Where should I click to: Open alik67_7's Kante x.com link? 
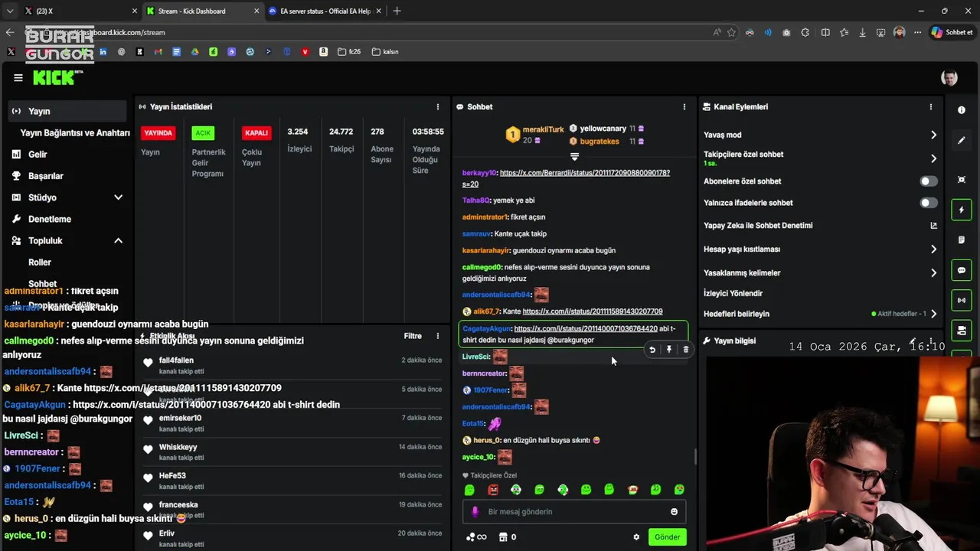tap(593, 311)
